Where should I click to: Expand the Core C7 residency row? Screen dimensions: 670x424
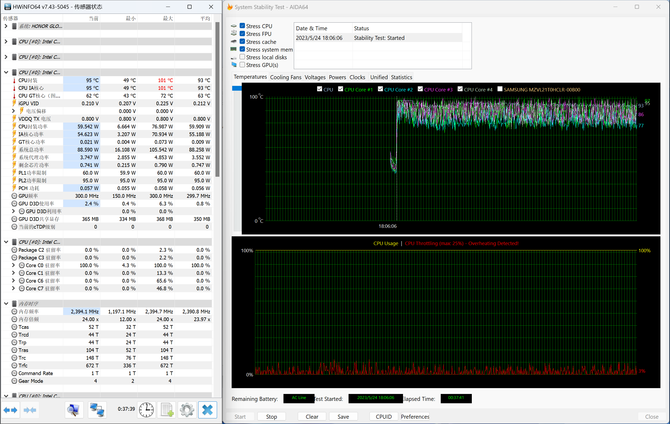tap(13, 288)
